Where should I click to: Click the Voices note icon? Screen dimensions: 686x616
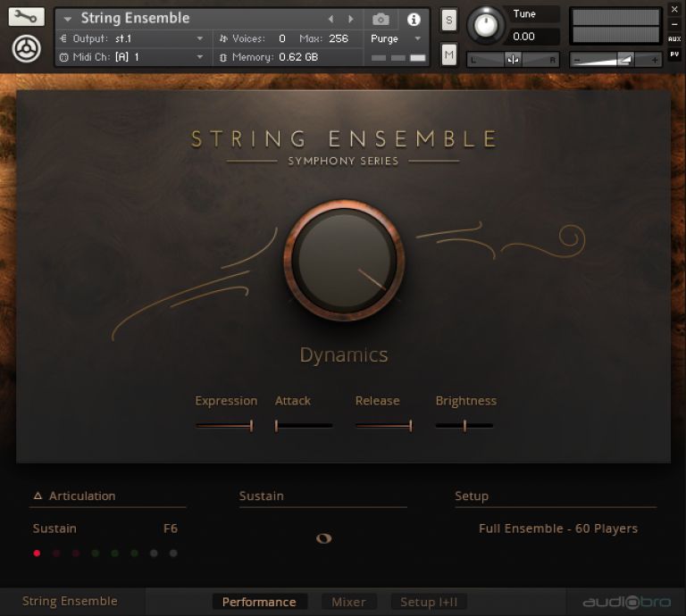(x=223, y=38)
